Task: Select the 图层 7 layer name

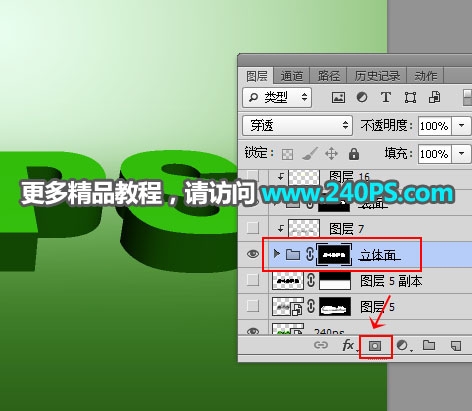Action: coord(346,229)
